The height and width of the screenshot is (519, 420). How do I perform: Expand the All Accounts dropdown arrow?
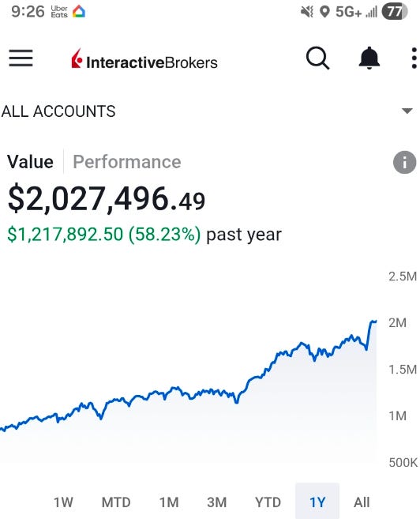(x=407, y=111)
